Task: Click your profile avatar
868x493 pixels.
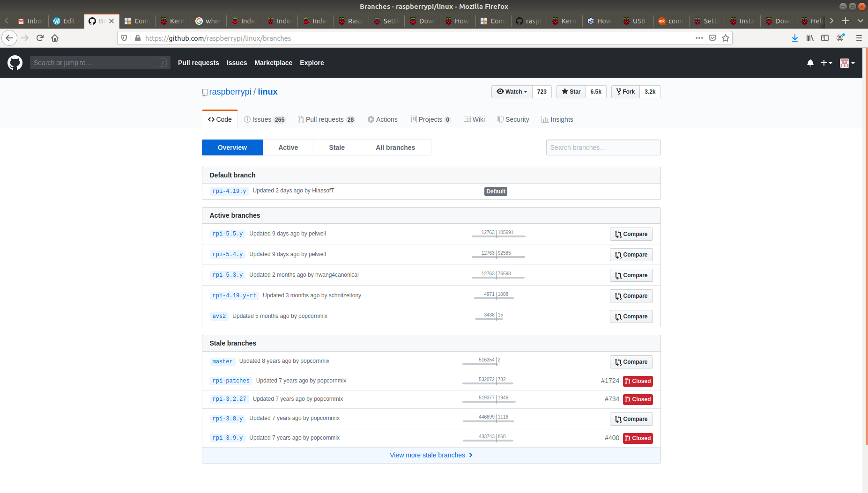Action: [x=845, y=62]
